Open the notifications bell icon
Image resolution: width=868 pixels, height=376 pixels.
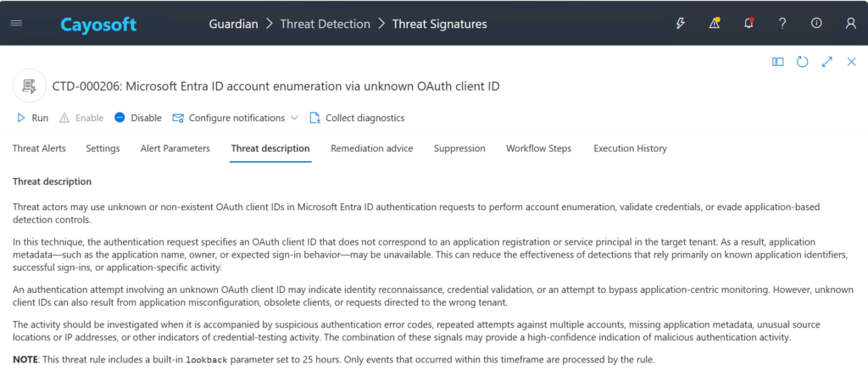click(748, 23)
